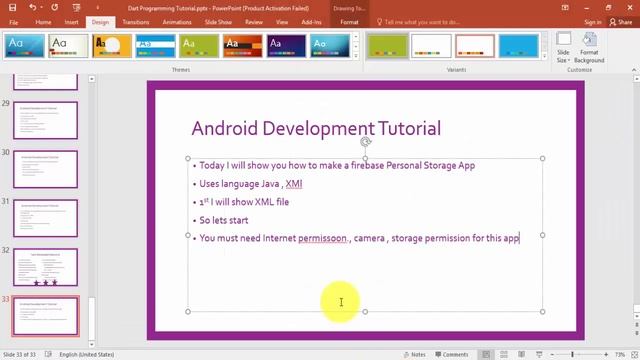Screen dimensions: 640x360
Task: Click the zoom in plus button
Action: pyautogui.click(x=606, y=354)
